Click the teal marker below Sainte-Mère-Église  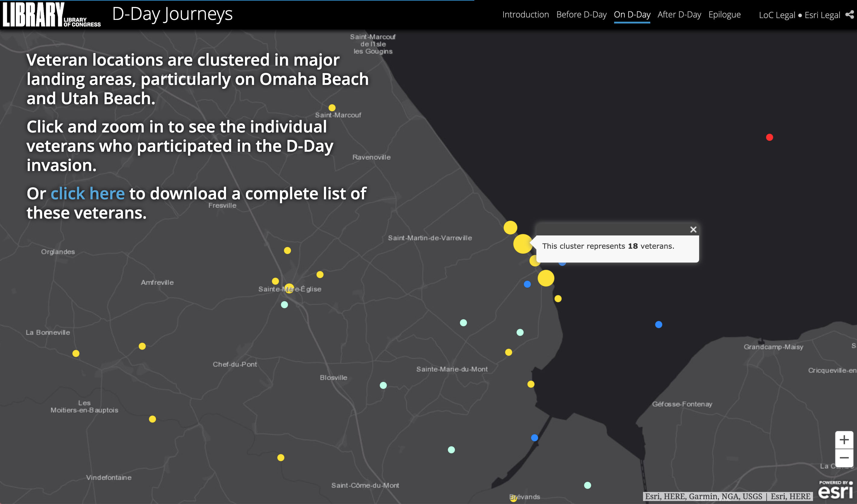tap(284, 304)
